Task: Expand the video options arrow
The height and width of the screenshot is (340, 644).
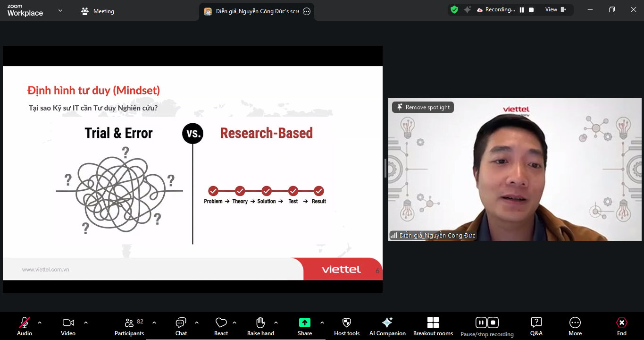Action: [x=86, y=323]
